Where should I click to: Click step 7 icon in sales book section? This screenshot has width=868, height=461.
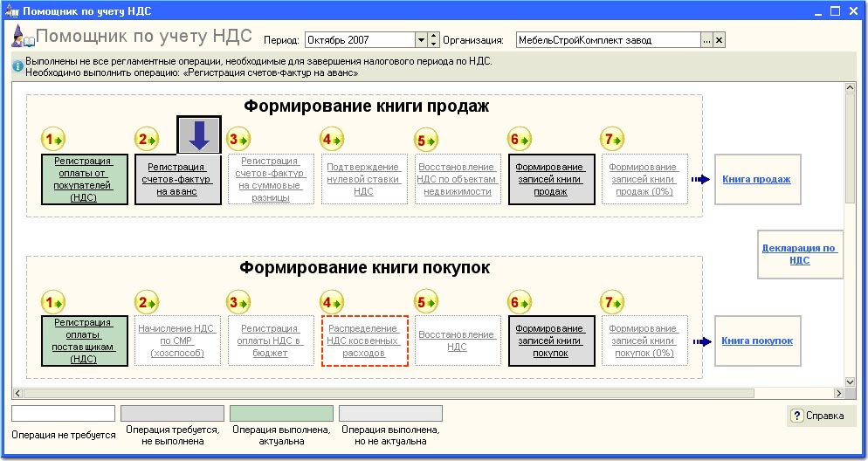click(x=612, y=140)
